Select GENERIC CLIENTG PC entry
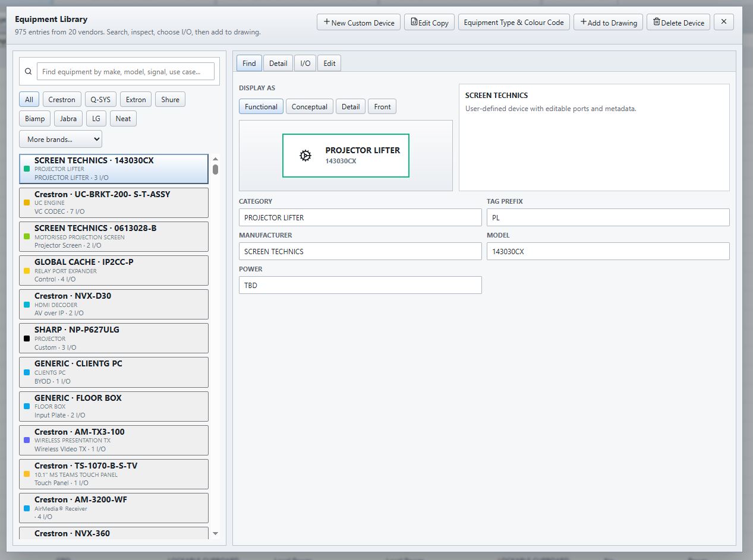Viewport: 753px width, 560px height. tap(114, 372)
